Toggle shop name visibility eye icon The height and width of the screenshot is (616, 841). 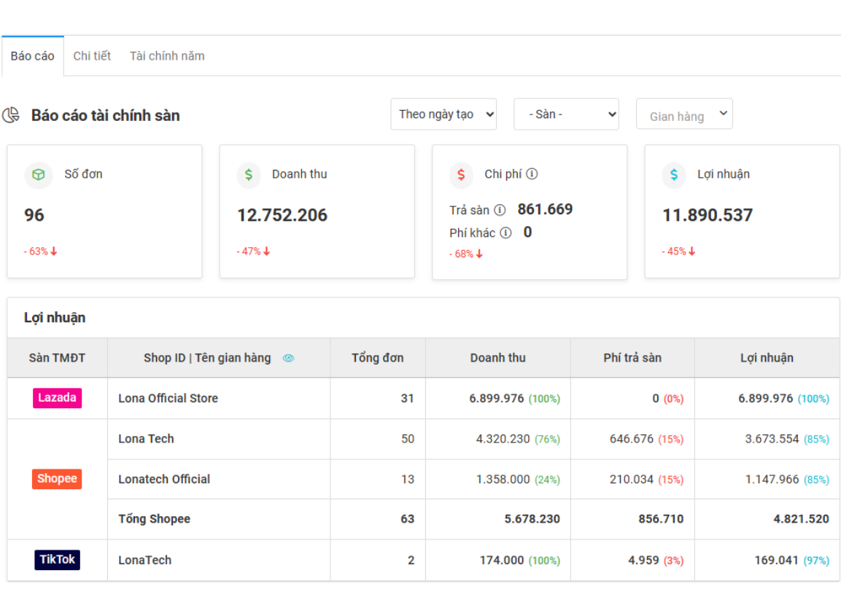pyautogui.click(x=288, y=358)
